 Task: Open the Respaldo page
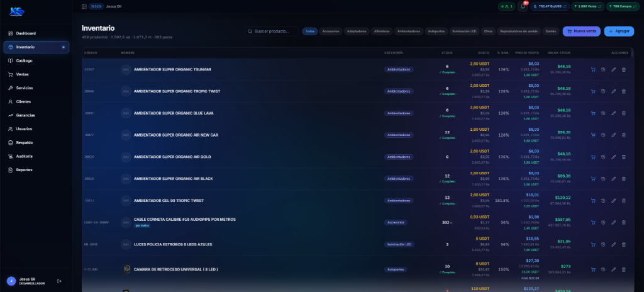click(36, 143)
